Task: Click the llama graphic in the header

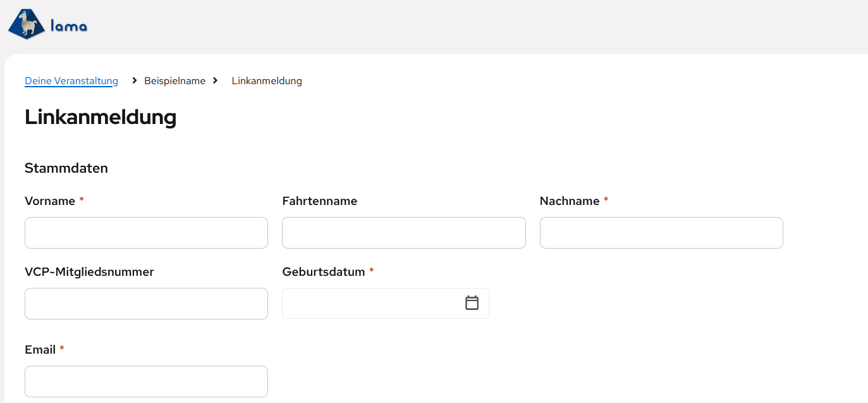Action: click(x=25, y=24)
